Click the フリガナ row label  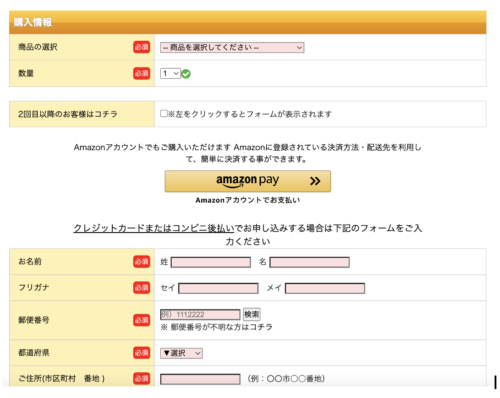click(x=34, y=287)
